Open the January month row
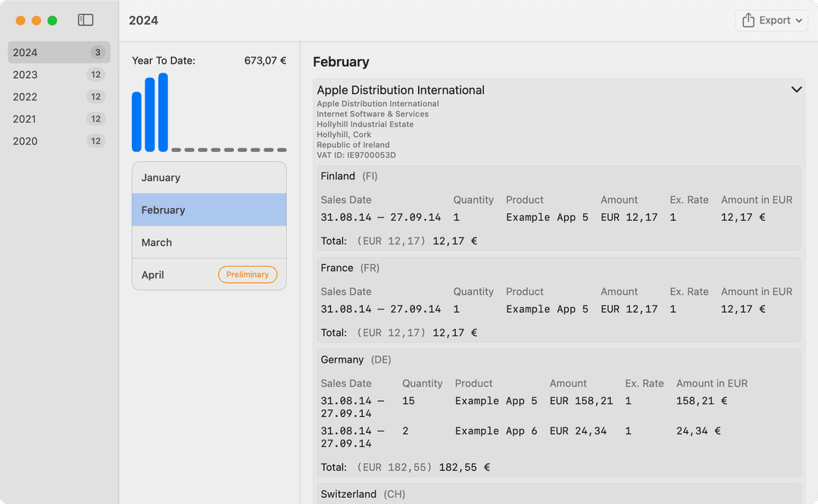Image resolution: width=818 pixels, height=504 pixels. (209, 178)
